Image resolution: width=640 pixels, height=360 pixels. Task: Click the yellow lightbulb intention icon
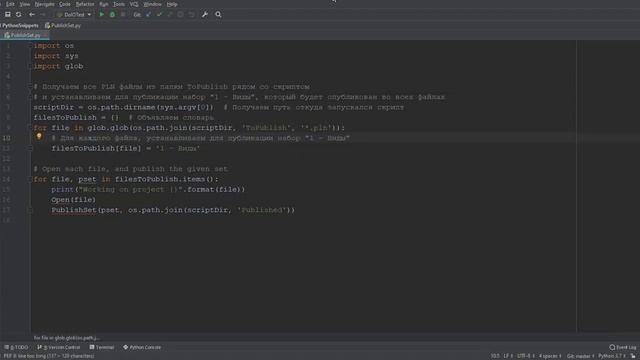point(39,137)
